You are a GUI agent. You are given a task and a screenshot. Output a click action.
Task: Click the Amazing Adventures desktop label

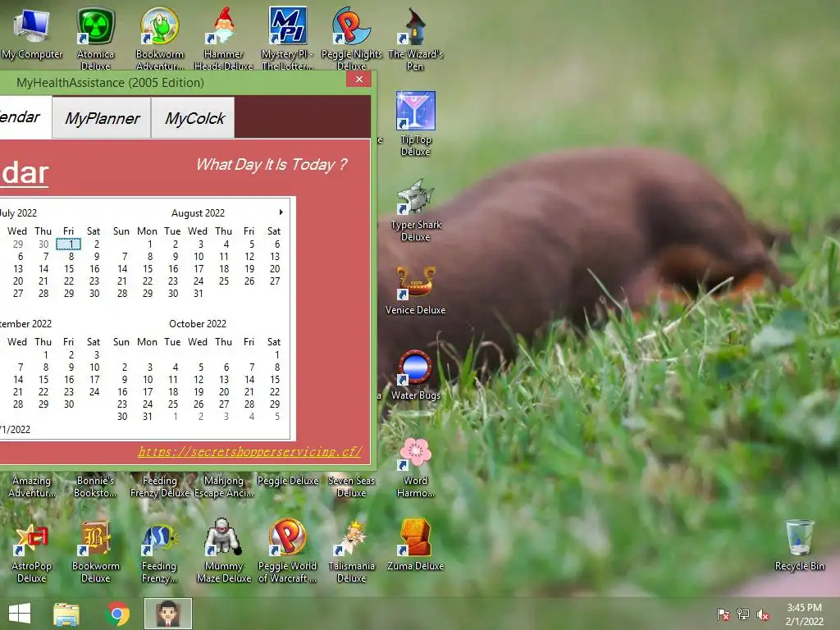click(32, 486)
